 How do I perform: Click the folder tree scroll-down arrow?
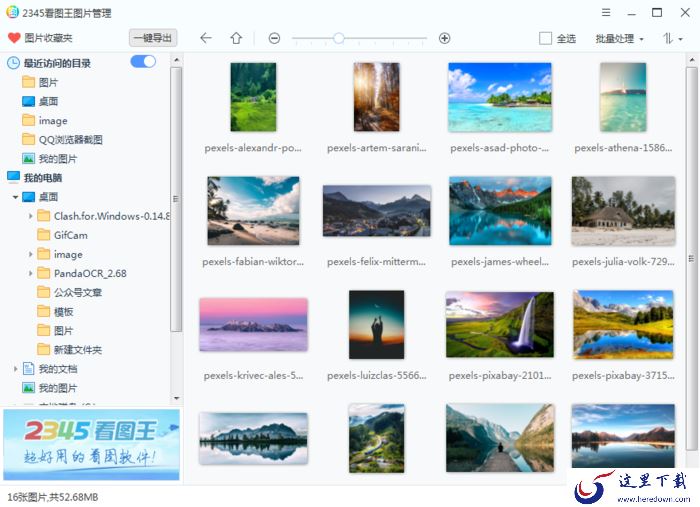pyautogui.click(x=176, y=398)
